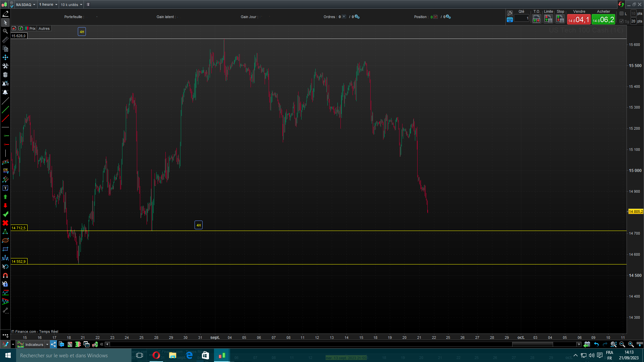Click the Stop order icon
644x362 pixels.
[560, 19]
